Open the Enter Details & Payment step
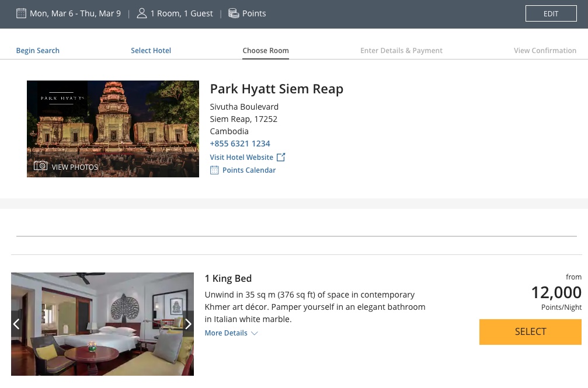The height and width of the screenshot is (388, 588). tap(401, 51)
